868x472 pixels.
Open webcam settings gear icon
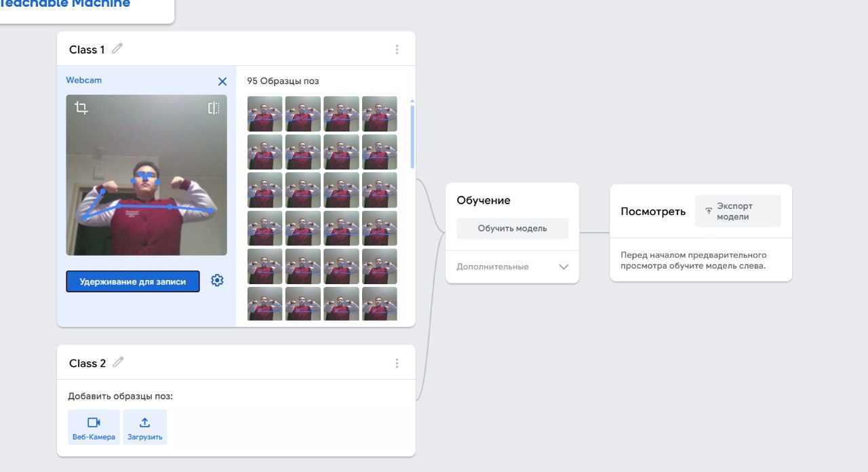[x=217, y=281]
